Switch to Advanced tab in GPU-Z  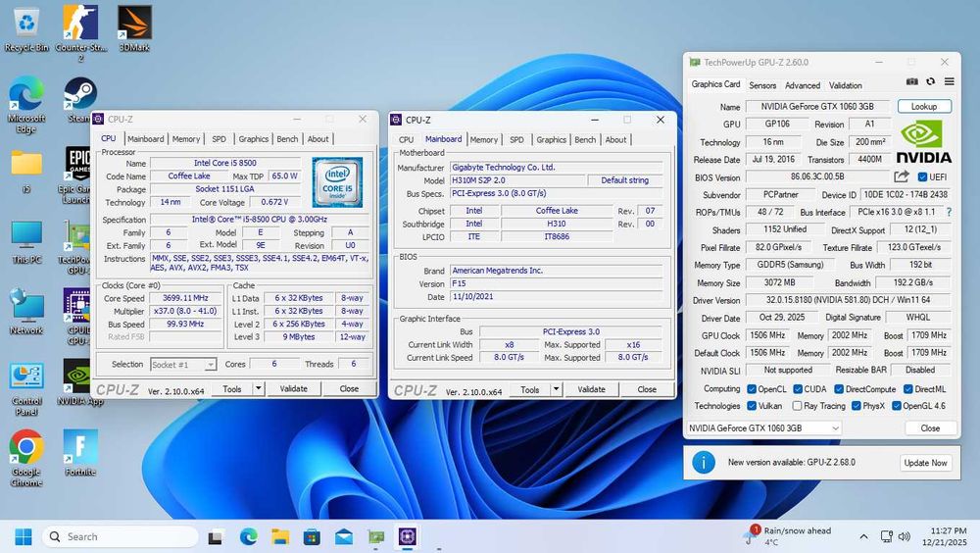pyautogui.click(x=803, y=85)
